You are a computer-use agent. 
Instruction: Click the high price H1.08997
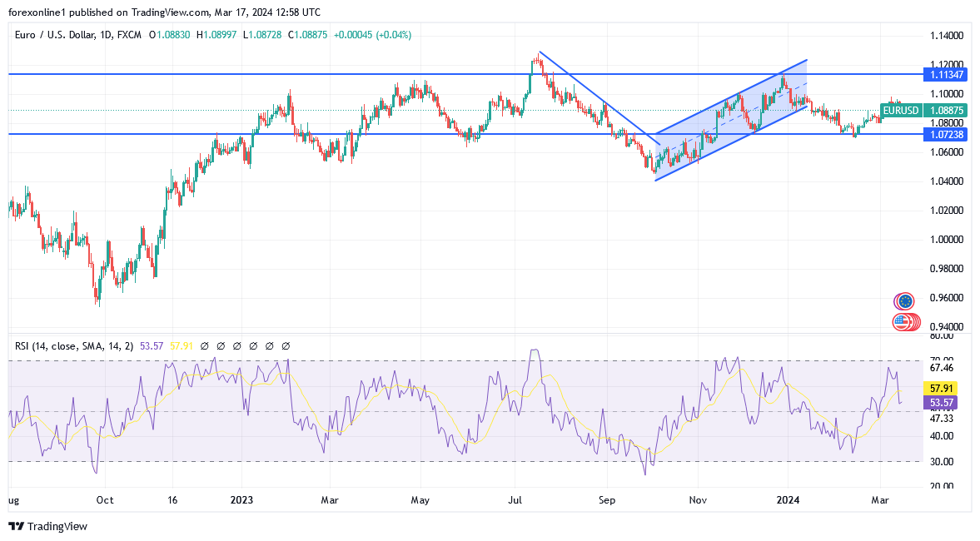pos(216,35)
